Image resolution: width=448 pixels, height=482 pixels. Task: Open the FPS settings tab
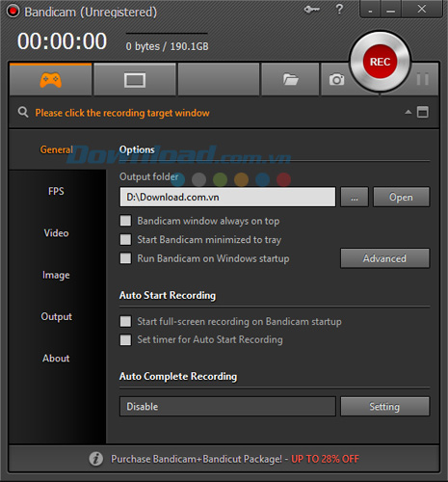click(56, 191)
